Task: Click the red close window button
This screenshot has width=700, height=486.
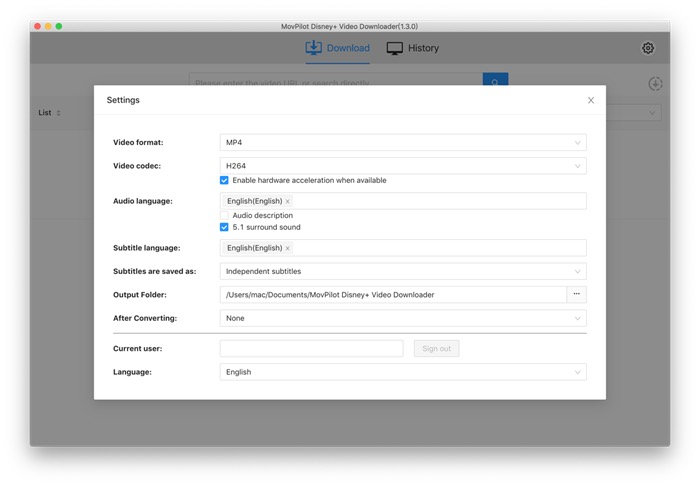Action: point(38,26)
